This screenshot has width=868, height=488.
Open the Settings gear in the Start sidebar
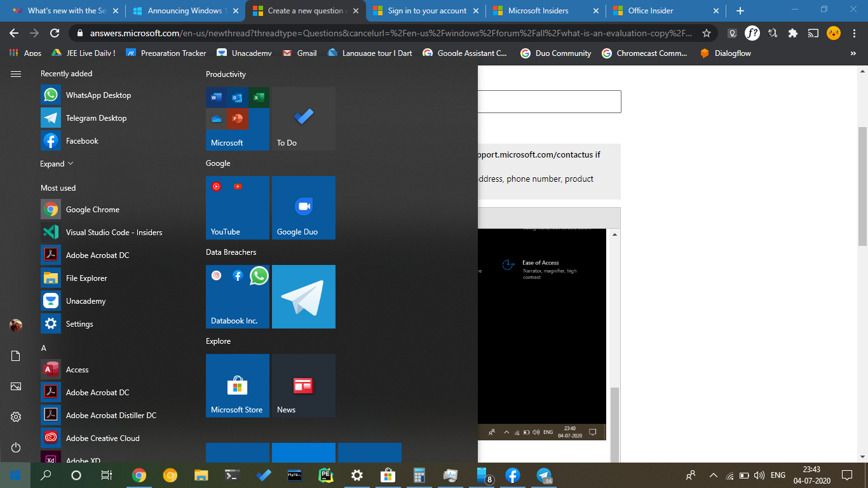[16, 417]
